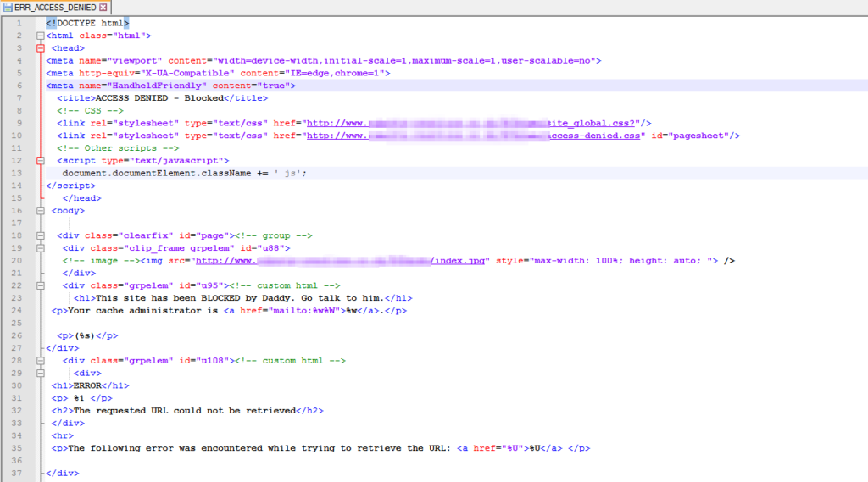Collapse the clip_frame div fold on line 19

41,248
